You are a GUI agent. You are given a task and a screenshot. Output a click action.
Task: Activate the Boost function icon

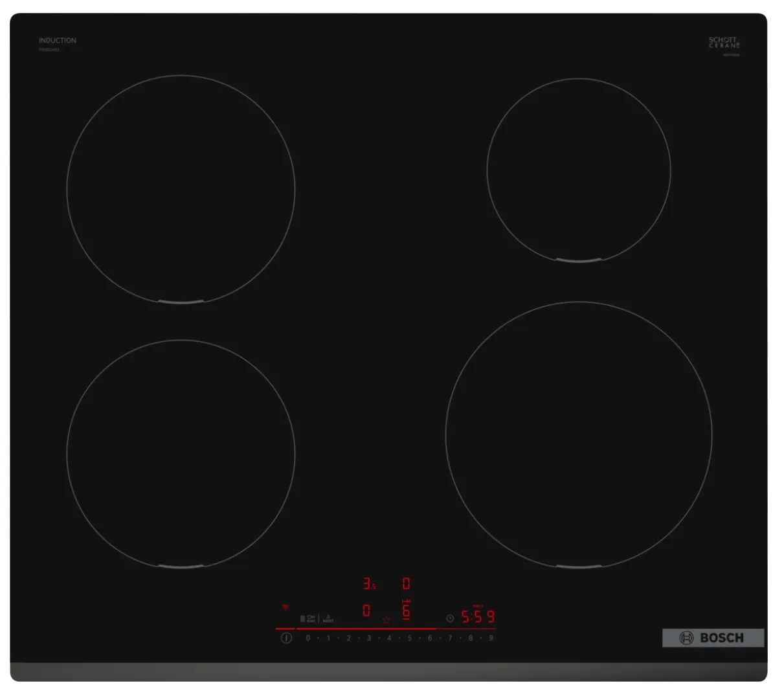(x=328, y=618)
